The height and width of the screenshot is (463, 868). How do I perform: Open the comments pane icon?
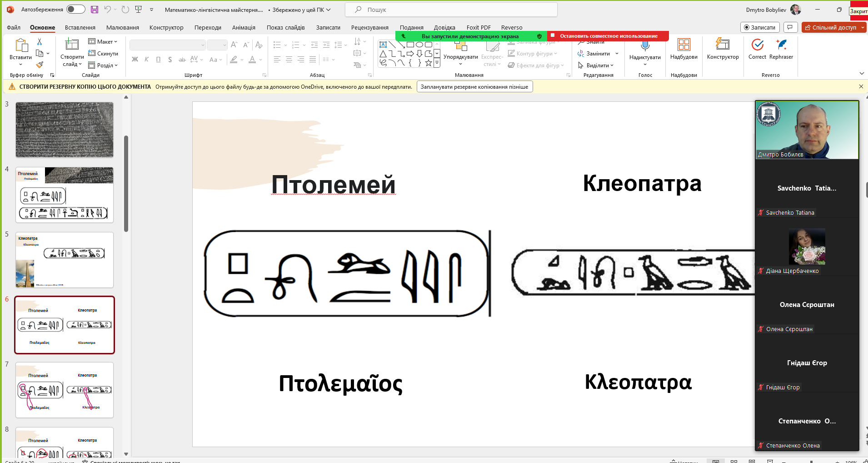pyautogui.click(x=790, y=27)
